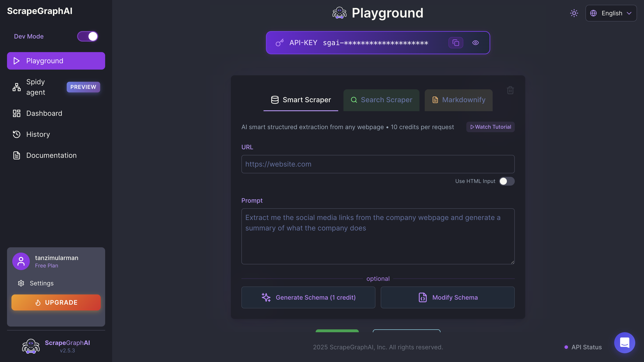Click the Playground spider logo in header
Viewport: 644px width, 362px height.
339,13
